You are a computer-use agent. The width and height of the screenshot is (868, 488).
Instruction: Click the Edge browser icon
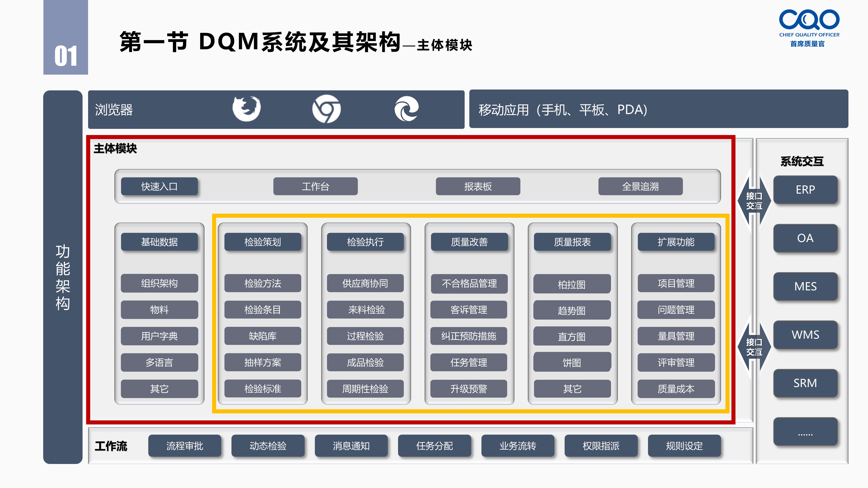click(406, 109)
